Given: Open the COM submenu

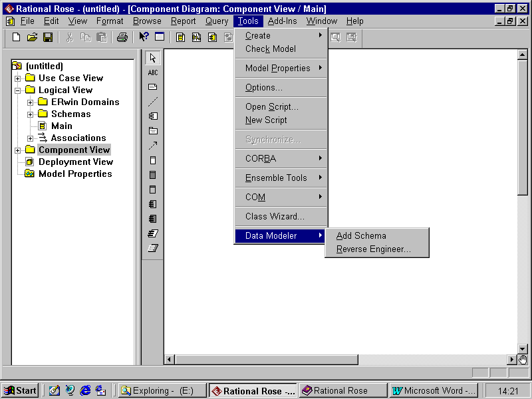Looking at the screenshot, I should point(281,197).
